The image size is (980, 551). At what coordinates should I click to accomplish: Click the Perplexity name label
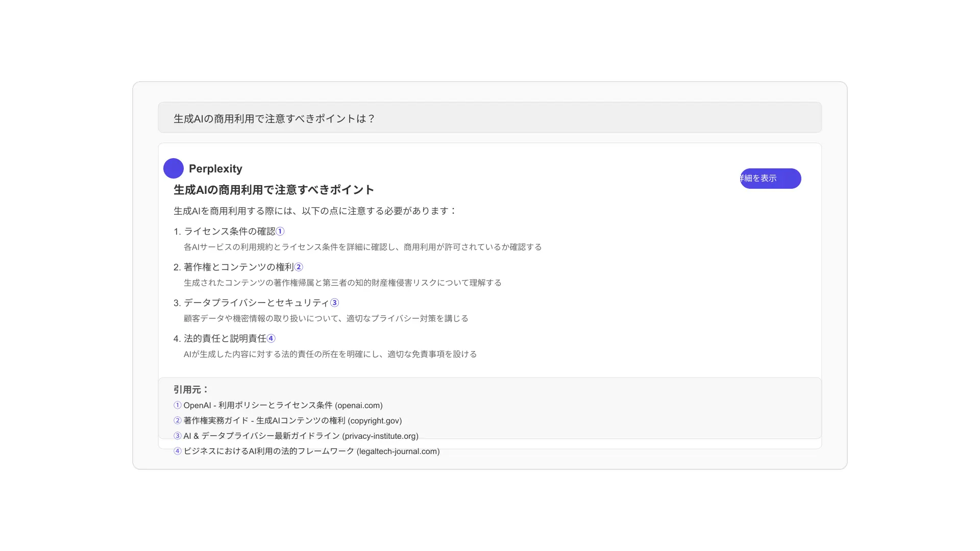pos(215,169)
